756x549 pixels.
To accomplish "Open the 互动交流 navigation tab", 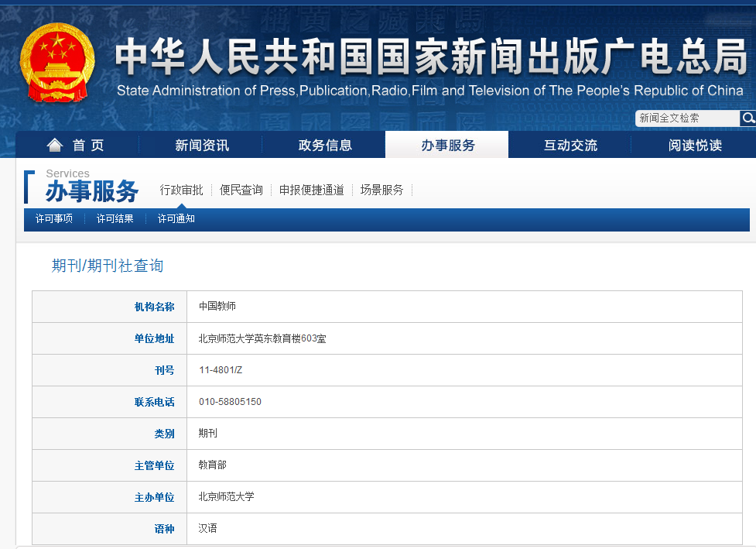I will click(570, 145).
